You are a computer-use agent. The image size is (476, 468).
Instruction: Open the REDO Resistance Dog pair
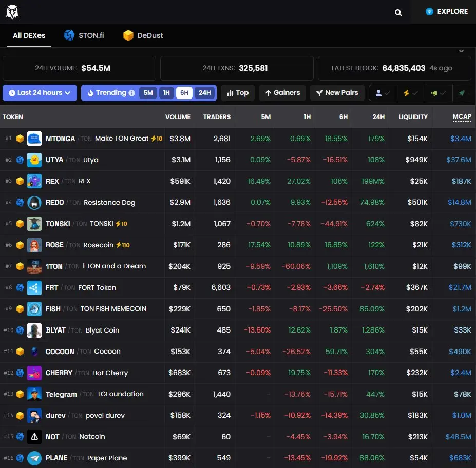238,202
